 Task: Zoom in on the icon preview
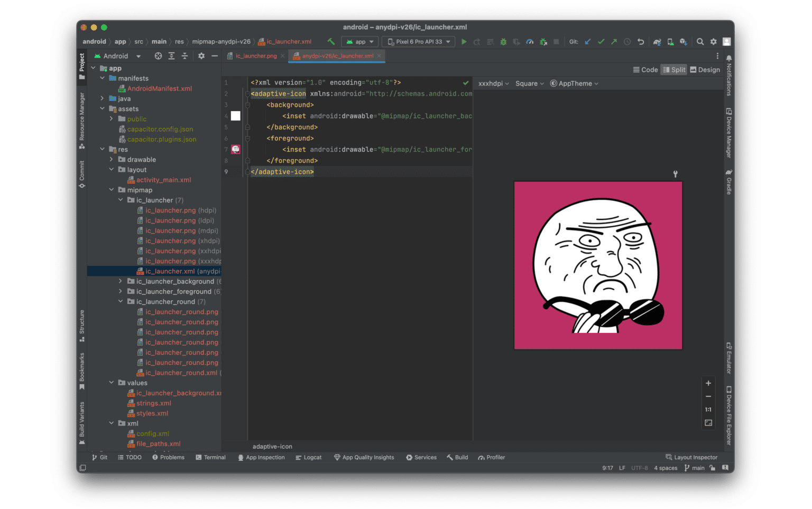point(708,383)
